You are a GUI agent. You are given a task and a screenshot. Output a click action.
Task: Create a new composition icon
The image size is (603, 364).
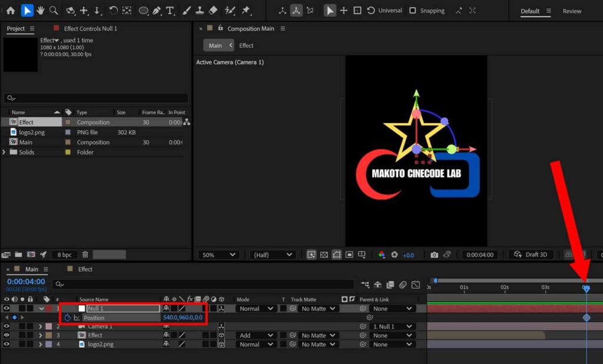pos(31,254)
